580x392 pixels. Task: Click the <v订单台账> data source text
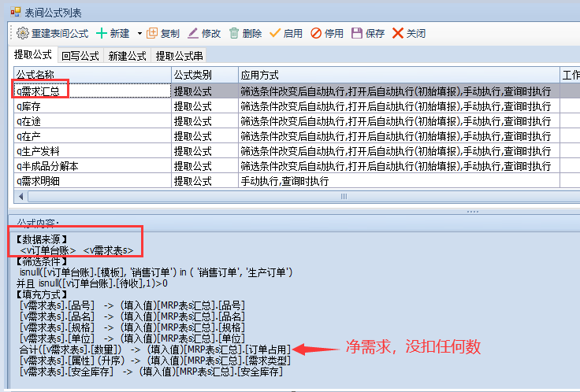tap(48, 250)
